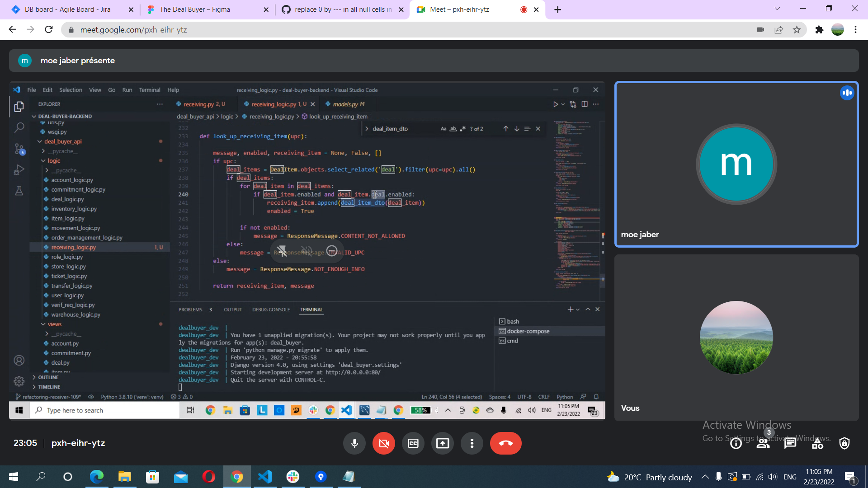Show the participants people panel
Viewport: 868px width, 488px height.
coord(763,443)
